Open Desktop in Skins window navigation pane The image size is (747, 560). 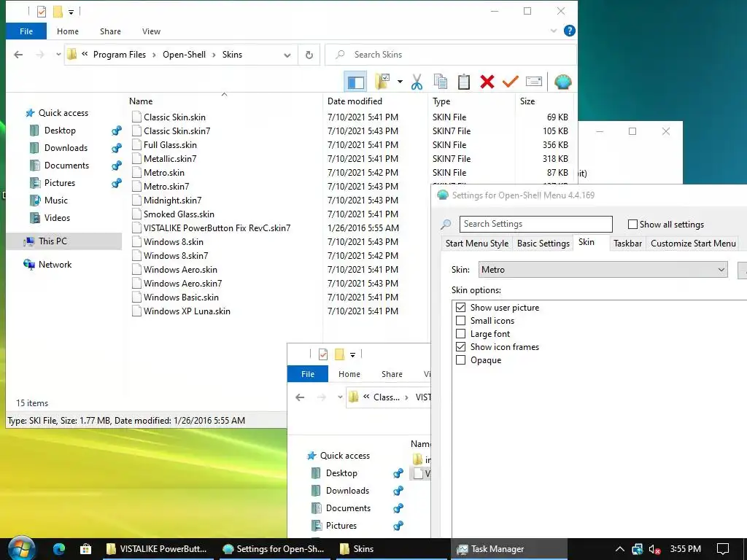tap(60, 131)
